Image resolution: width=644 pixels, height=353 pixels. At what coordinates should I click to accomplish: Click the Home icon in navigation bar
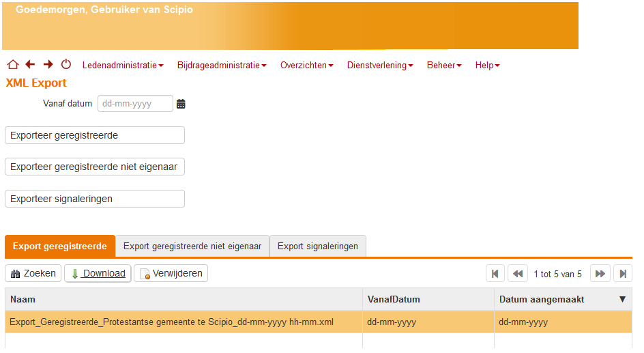click(12, 65)
